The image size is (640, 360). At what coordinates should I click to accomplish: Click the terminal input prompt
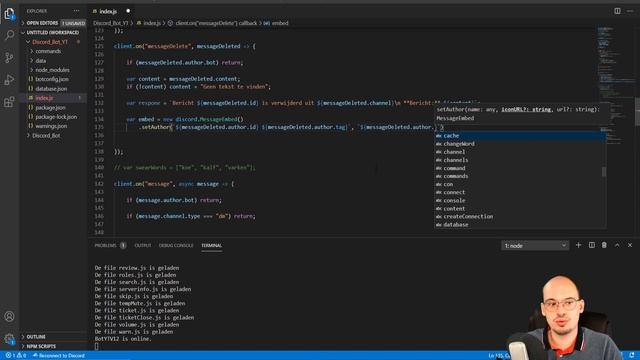click(x=97, y=346)
